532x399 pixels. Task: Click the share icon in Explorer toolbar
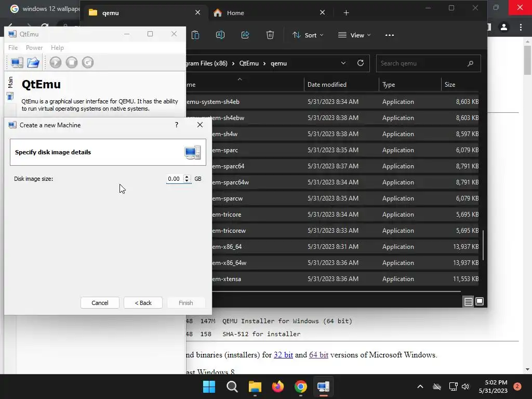(245, 35)
